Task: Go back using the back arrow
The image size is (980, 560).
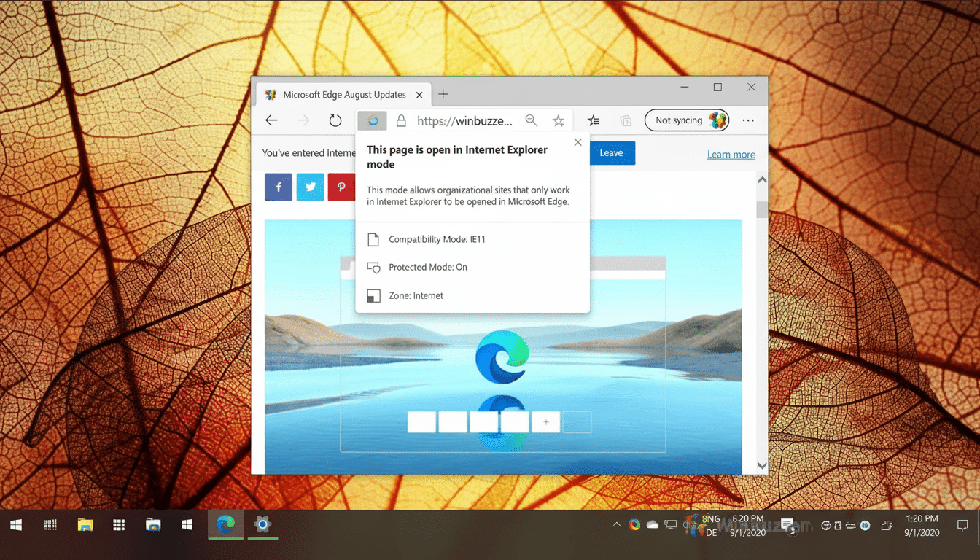Action: tap(271, 120)
